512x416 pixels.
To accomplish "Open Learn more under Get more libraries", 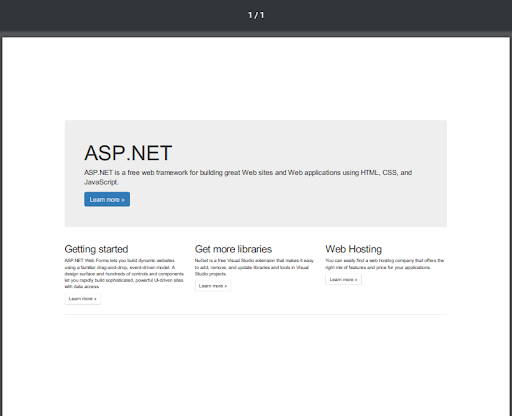I will 213,286.
